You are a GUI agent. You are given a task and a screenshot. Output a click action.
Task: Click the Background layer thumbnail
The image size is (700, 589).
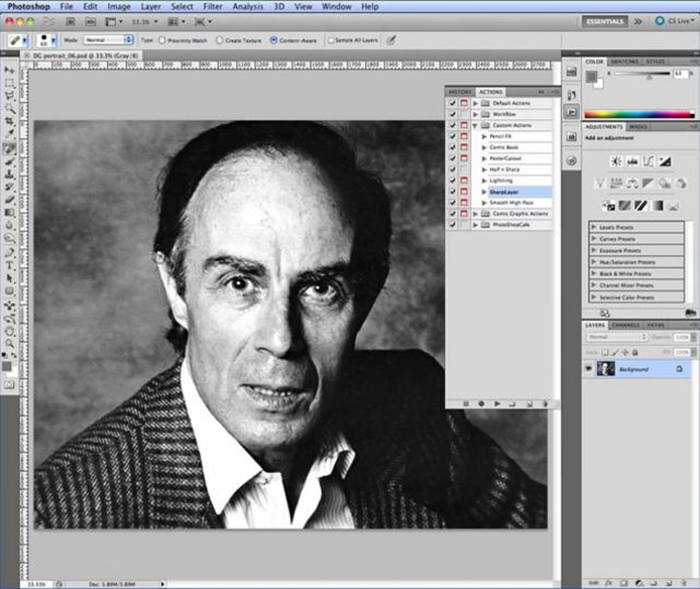tap(606, 369)
